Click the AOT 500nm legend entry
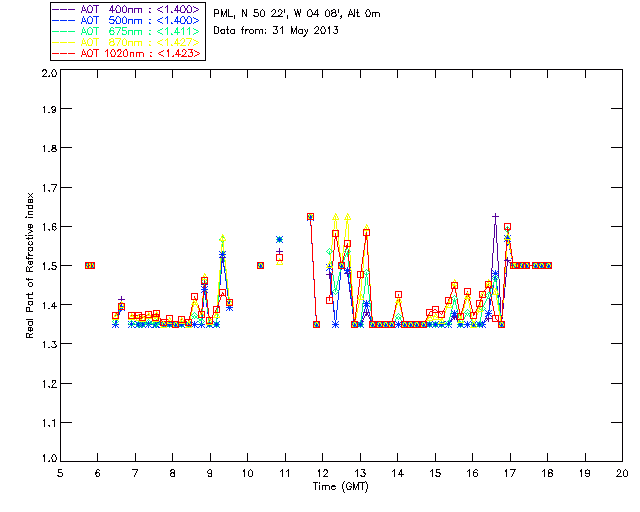The width and height of the screenshot is (640, 512). [127, 20]
